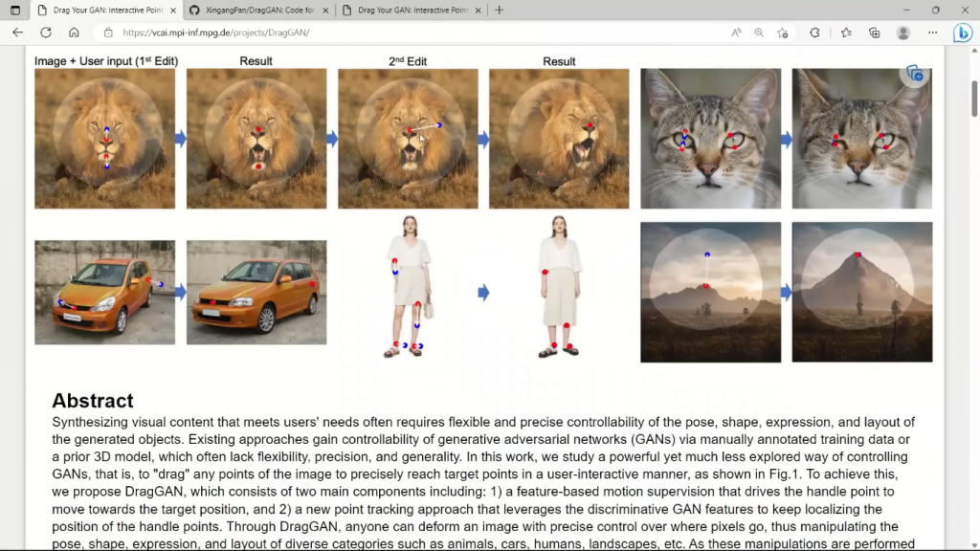The width and height of the screenshot is (980, 551).
Task: Open a new browser tab
Action: (499, 10)
